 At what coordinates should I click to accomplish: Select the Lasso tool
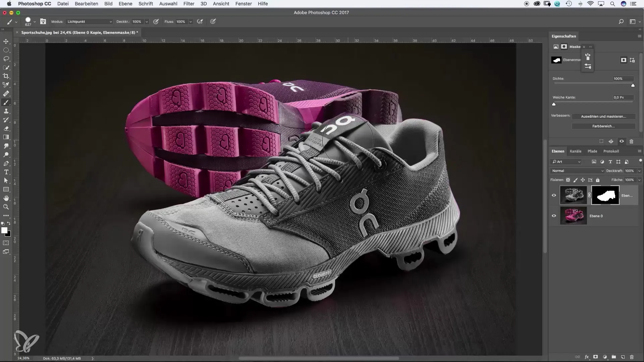click(x=6, y=59)
